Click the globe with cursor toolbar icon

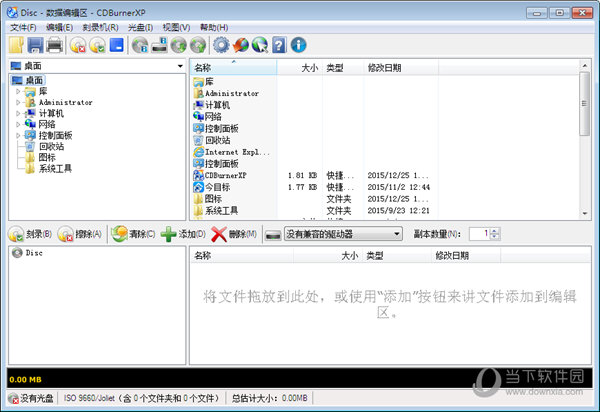coord(260,45)
